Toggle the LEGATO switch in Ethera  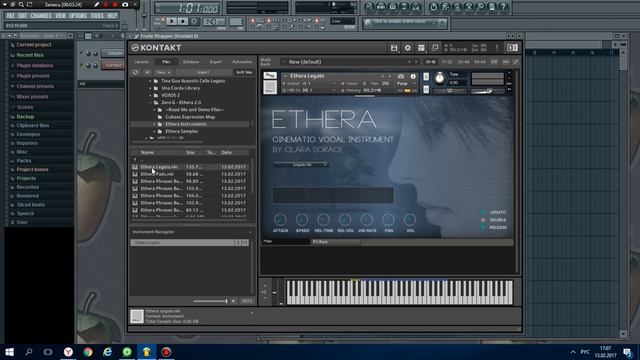pos(483,212)
